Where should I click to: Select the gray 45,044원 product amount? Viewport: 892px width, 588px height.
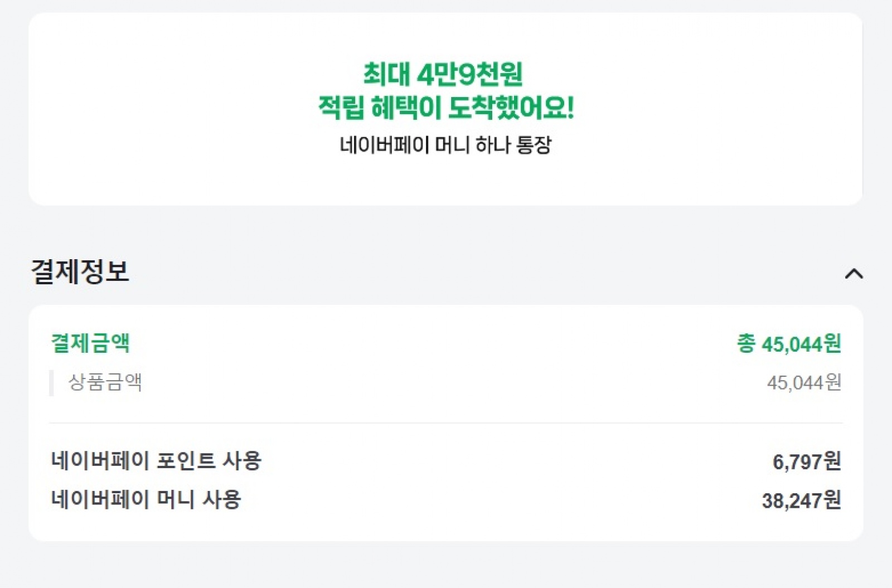click(x=803, y=383)
